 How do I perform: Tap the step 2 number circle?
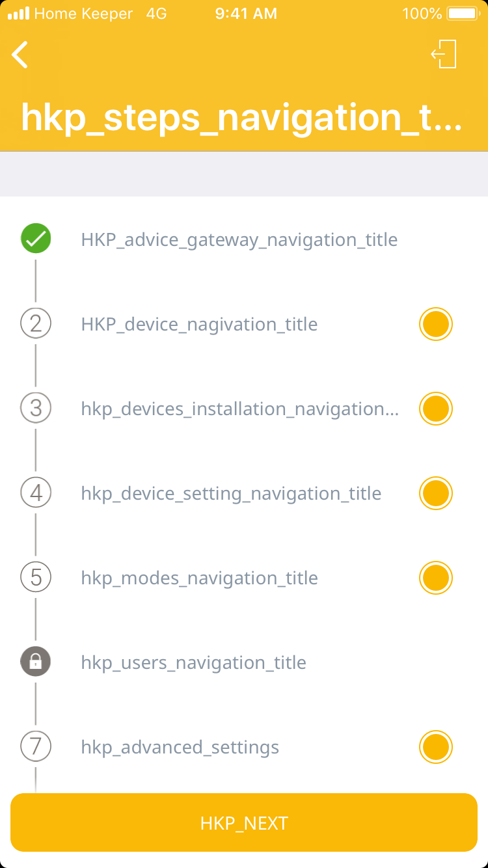(36, 323)
